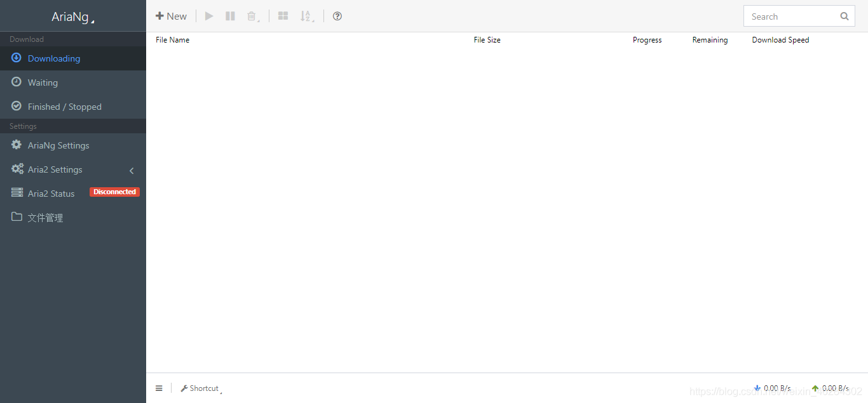The height and width of the screenshot is (403, 868).
Task: Go to Finished / Stopped tasks
Action: click(x=64, y=107)
